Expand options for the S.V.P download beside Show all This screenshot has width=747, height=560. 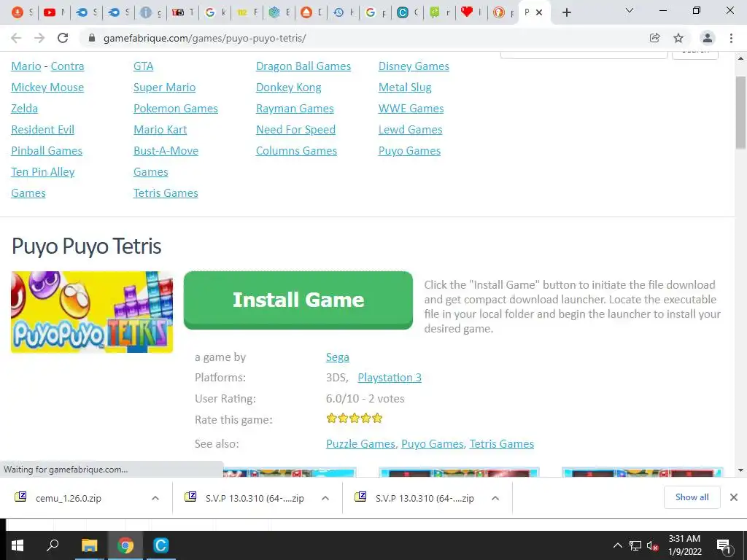[x=495, y=498]
